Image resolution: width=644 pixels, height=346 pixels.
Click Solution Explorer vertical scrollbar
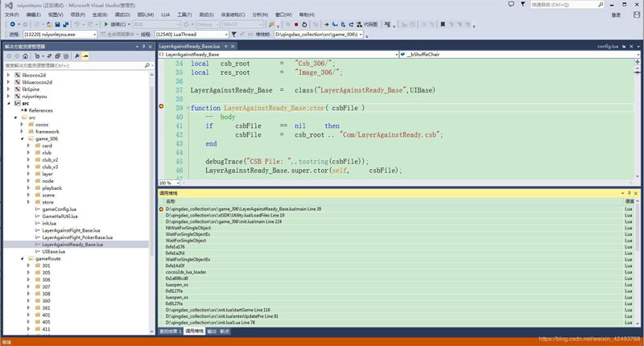pos(152,201)
